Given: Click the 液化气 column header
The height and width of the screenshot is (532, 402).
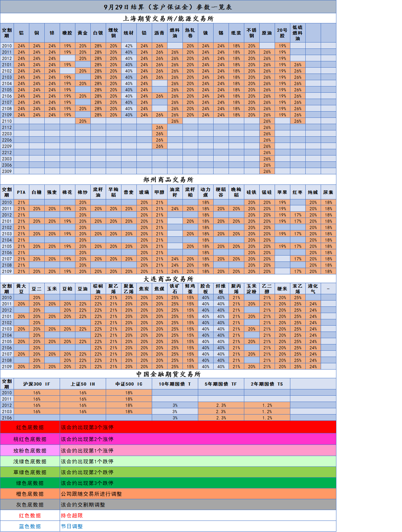Looking at the screenshot, I should coord(313,289).
